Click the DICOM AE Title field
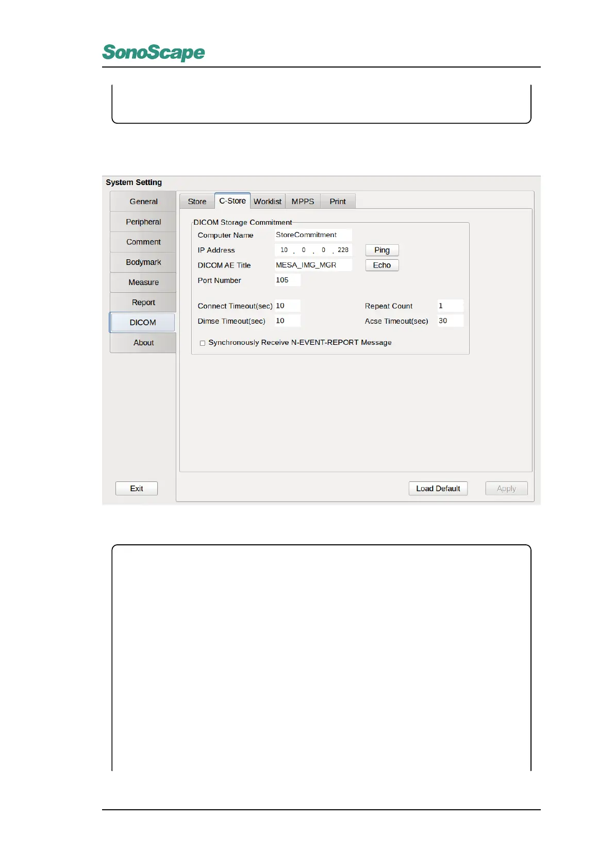The width and height of the screenshot is (614, 868). click(313, 265)
